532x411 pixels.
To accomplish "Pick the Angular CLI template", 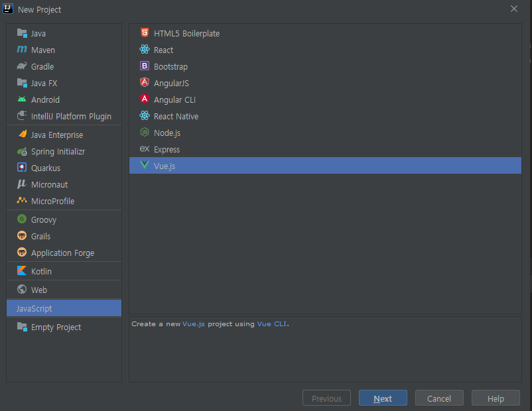I will (325, 100).
